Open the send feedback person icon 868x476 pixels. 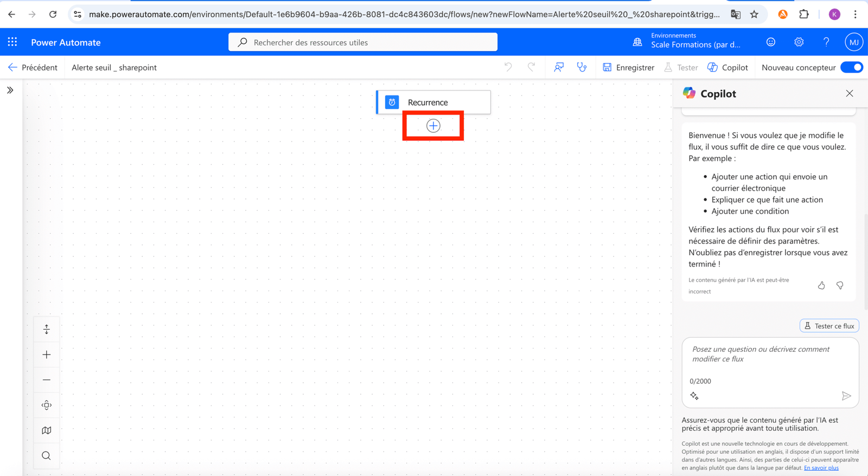[x=558, y=67]
